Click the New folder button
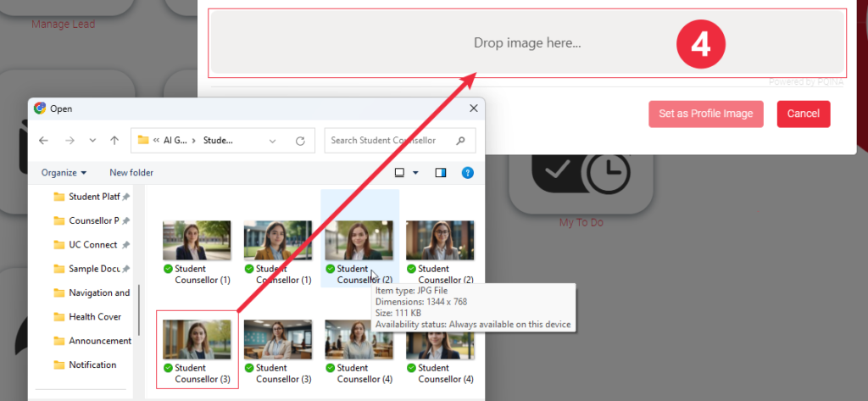Image resolution: width=868 pixels, height=401 pixels. (x=131, y=173)
